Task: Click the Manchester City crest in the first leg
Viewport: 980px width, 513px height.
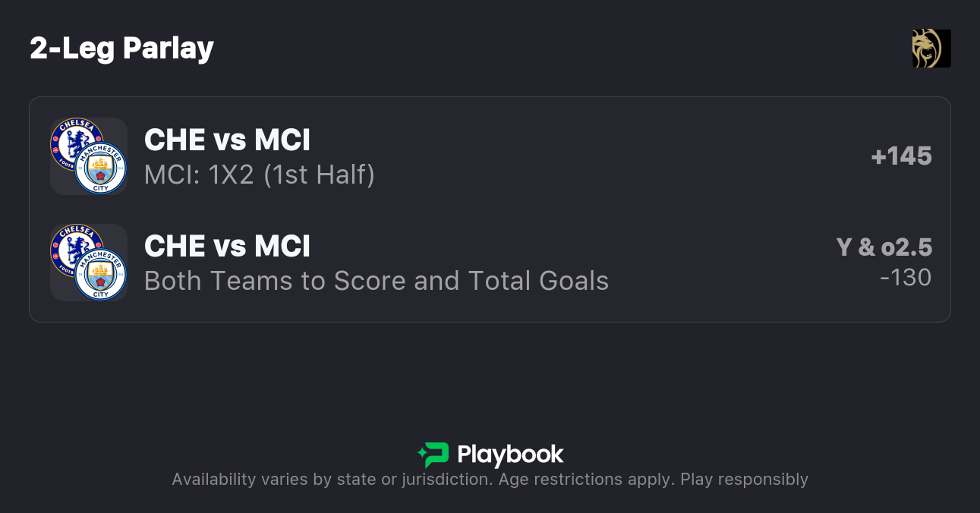Action: (x=101, y=168)
